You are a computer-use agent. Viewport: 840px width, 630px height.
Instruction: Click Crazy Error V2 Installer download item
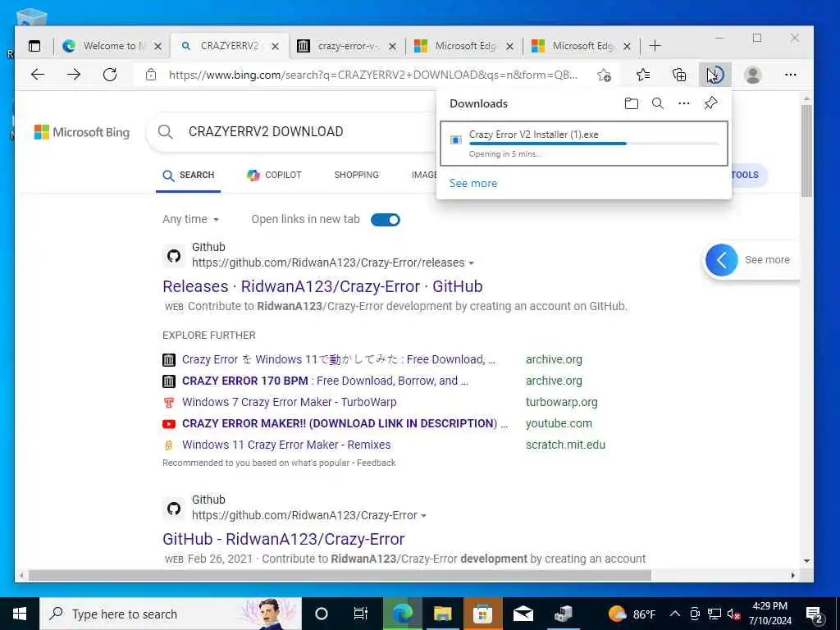tap(583, 144)
